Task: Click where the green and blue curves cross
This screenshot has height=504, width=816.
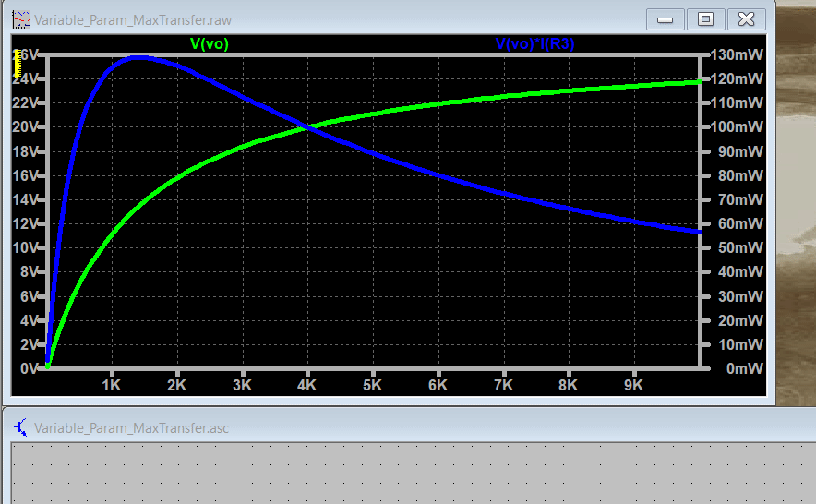Action: [307, 127]
